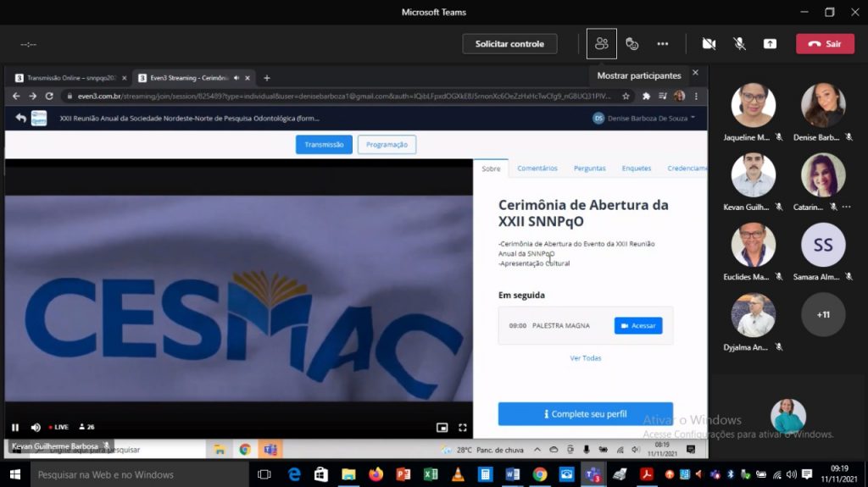Open the Sobre tab

(491, 169)
